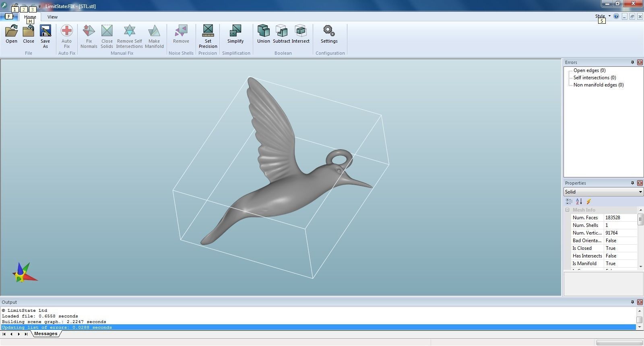This screenshot has width=644, height=346.
Task: Select the Union boolean tool
Action: coord(264,34)
